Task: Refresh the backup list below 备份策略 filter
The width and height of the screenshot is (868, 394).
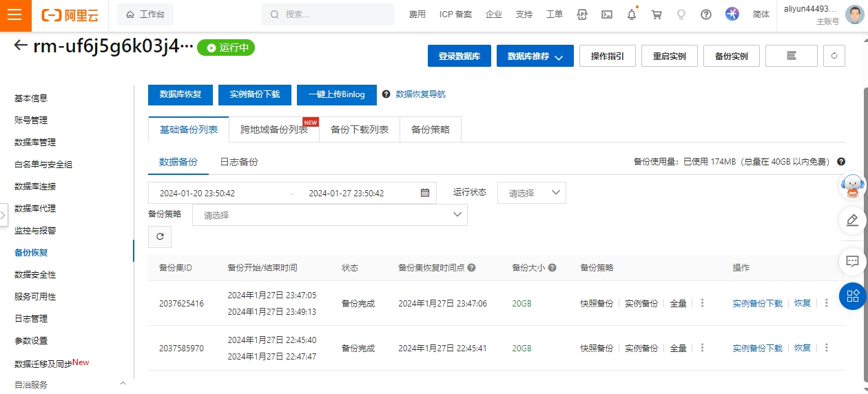Action: pos(160,236)
